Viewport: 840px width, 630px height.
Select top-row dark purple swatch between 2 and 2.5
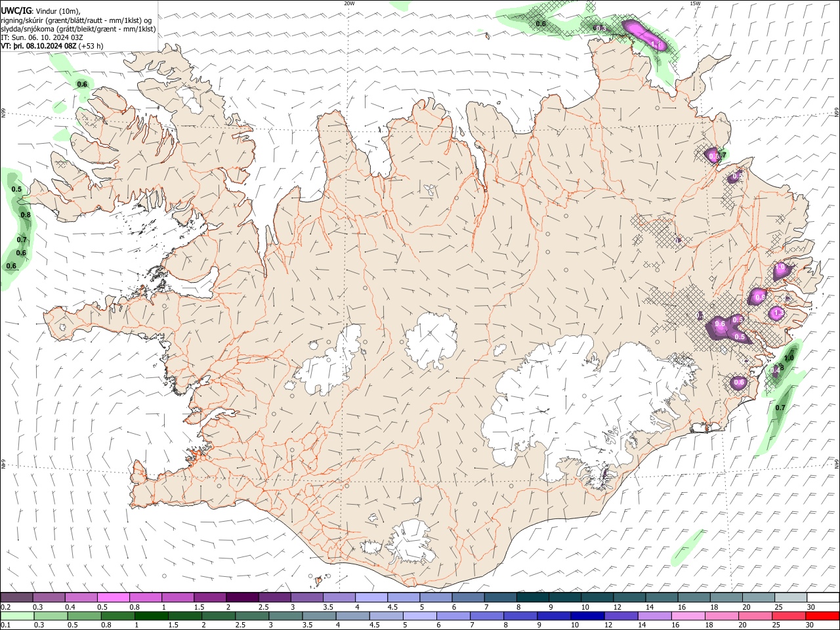tap(242, 598)
